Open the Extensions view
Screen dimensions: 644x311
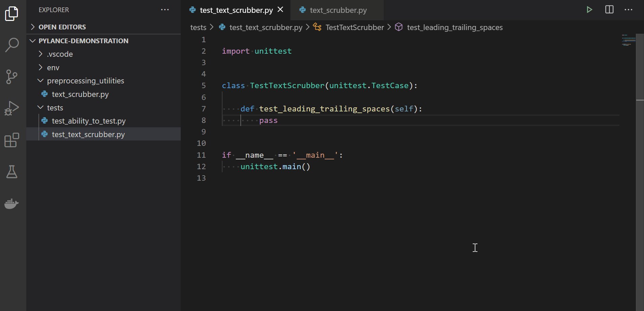coord(12,140)
